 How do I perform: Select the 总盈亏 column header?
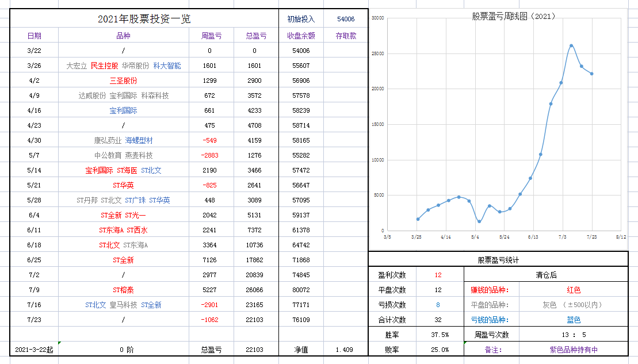[257, 36]
